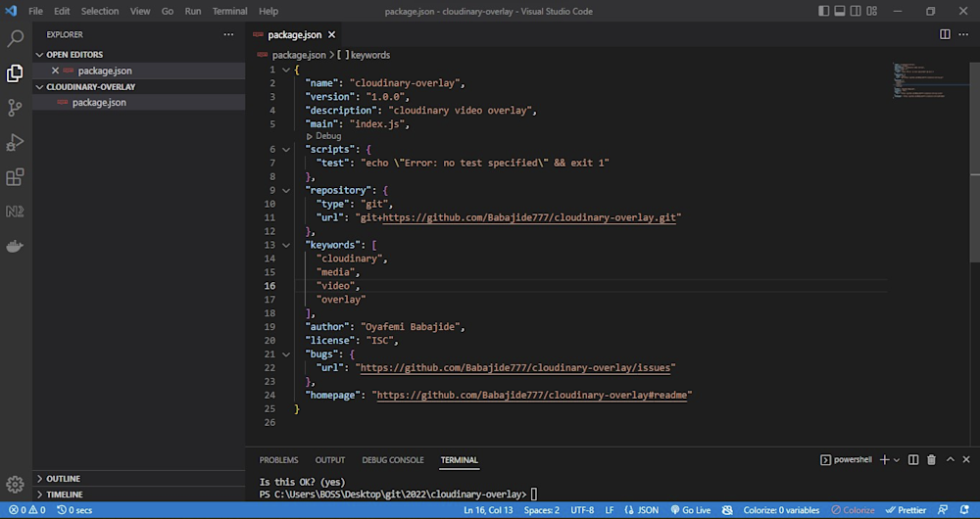The width and height of the screenshot is (980, 519).
Task: Toggle the primary sidebar layout button
Action: [824, 11]
